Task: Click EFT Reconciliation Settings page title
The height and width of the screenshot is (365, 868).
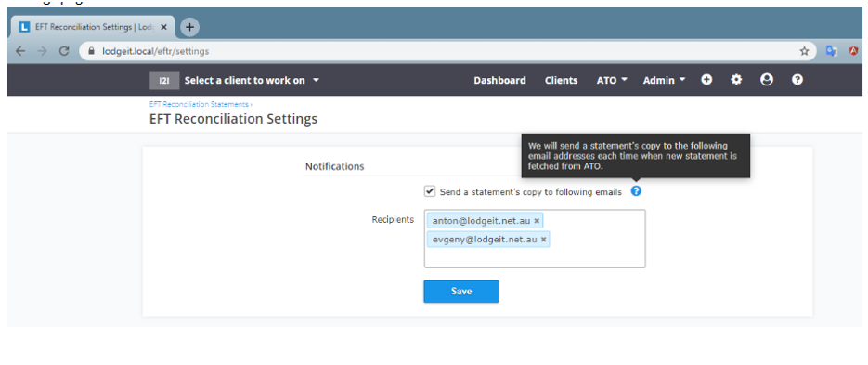Action: (x=234, y=119)
